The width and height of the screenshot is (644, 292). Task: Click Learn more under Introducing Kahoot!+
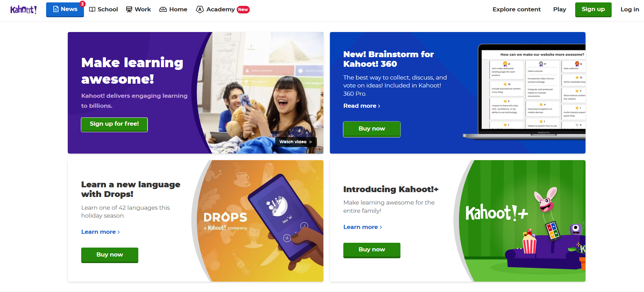pyautogui.click(x=363, y=227)
